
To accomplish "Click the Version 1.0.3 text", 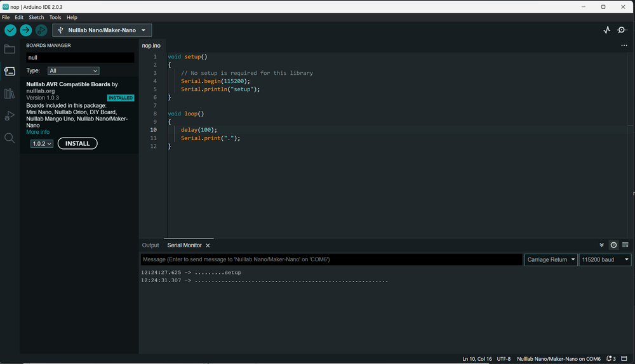I will (x=43, y=98).
